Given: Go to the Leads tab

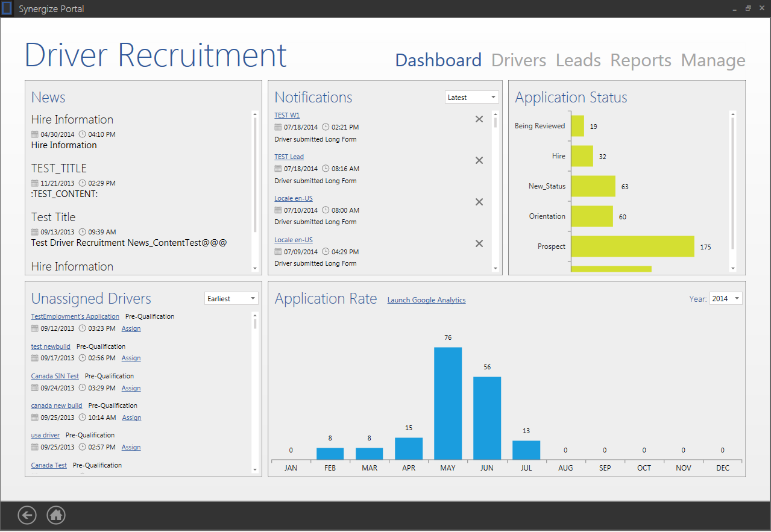Looking at the screenshot, I should (578, 60).
